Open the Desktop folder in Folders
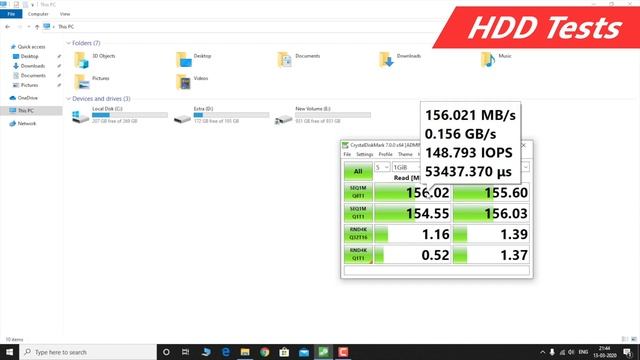The image size is (640, 360). pos(194,59)
